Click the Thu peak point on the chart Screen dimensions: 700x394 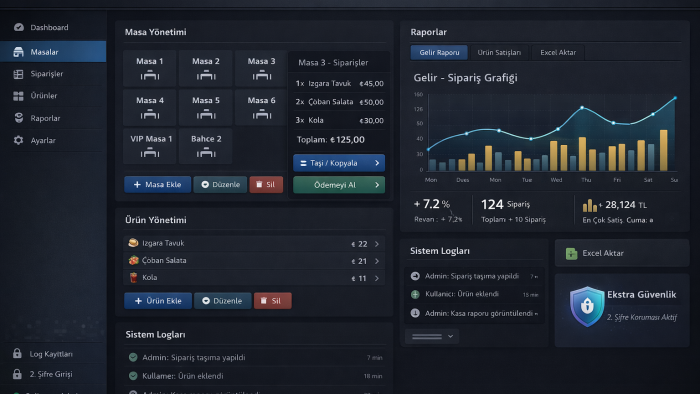tap(582, 108)
